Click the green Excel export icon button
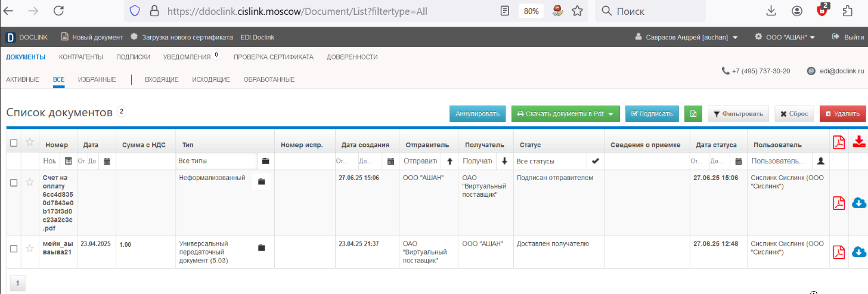Viewport: 868px width, 294px height. coord(693,113)
